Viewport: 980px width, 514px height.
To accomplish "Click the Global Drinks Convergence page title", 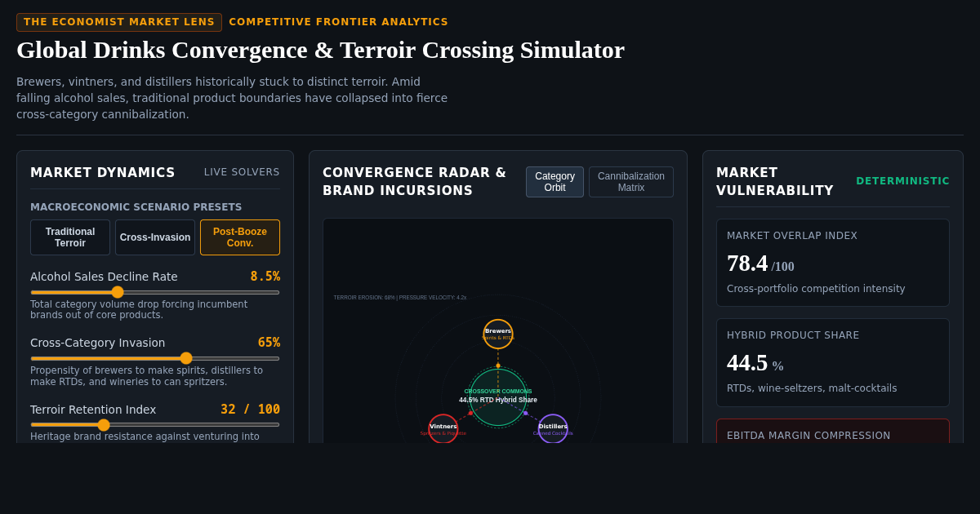I will 320,50.
